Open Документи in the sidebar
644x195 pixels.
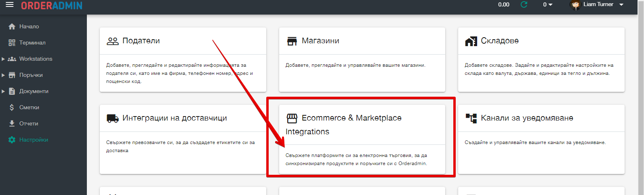[x=34, y=91]
